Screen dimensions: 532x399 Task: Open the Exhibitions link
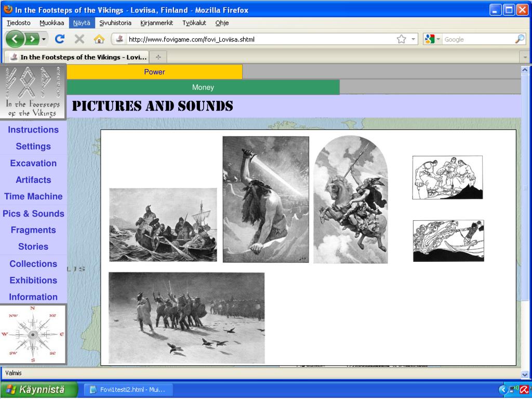coord(33,280)
